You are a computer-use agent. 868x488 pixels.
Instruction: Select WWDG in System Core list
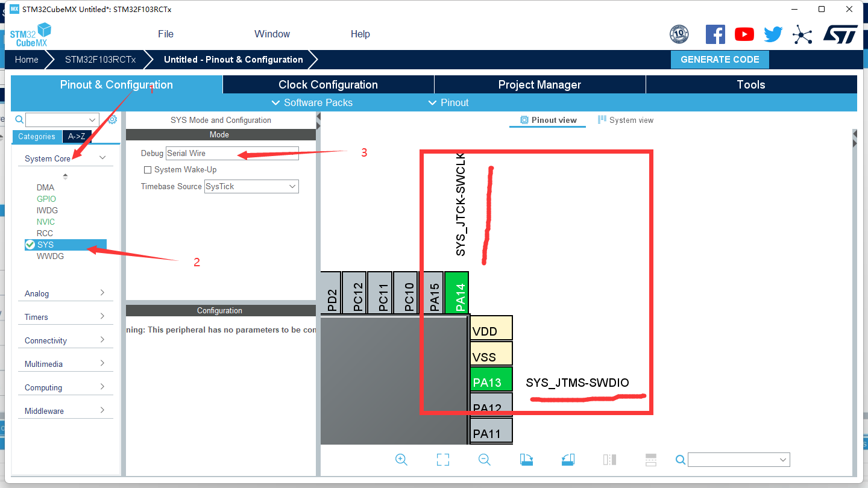click(x=50, y=256)
